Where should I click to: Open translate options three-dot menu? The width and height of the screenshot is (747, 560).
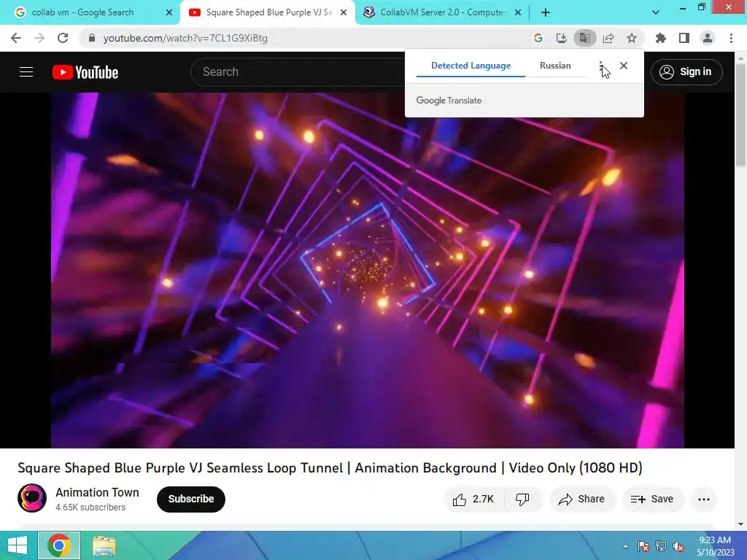coord(601,66)
